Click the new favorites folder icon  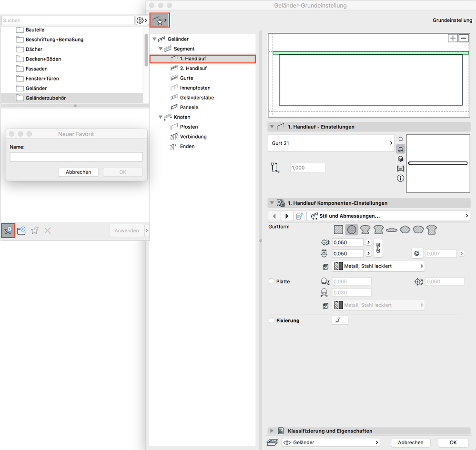21,230
